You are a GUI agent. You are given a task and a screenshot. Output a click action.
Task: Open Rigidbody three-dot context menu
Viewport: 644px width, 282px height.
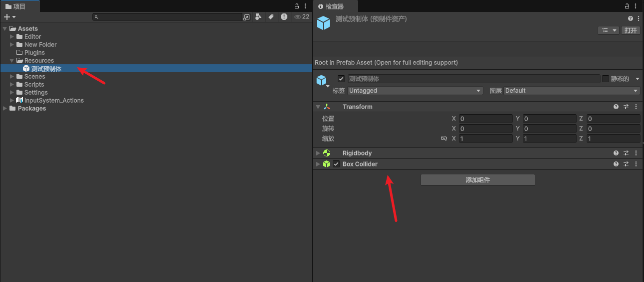(636, 153)
